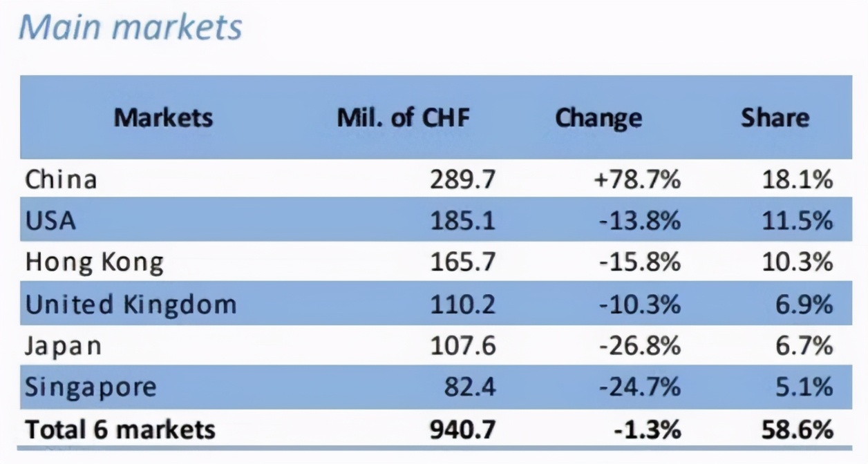Click Singapore's 82.4 value cell
Viewport: 868px width, 464px height.
[470, 387]
